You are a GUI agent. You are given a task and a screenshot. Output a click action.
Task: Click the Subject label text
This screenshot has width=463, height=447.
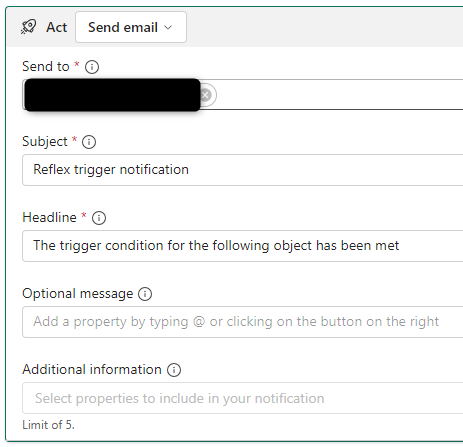pyautogui.click(x=45, y=142)
